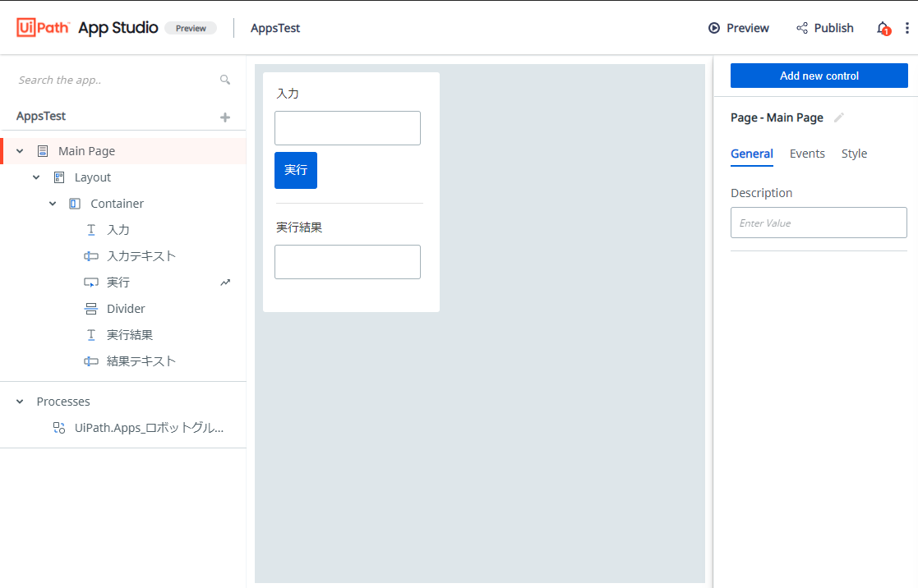This screenshot has width=918, height=588.
Task: Click the input textbox under 入力 on canvas
Action: pyautogui.click(x=347, y=128)
